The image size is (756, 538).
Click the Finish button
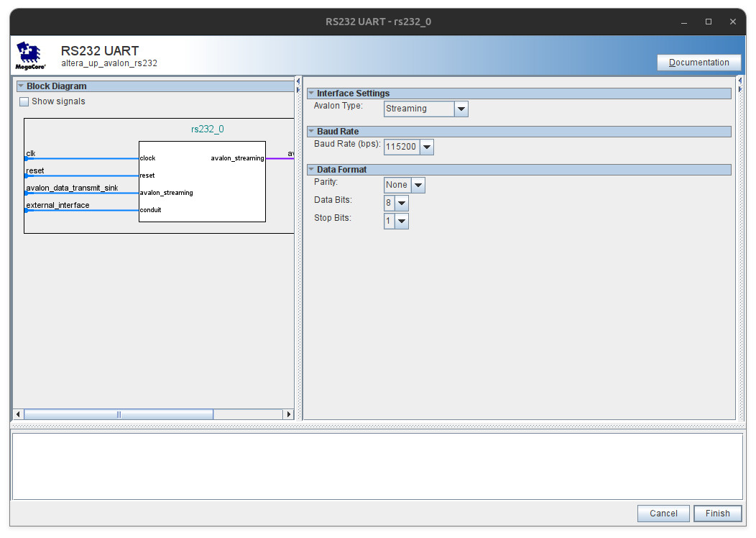tap(717, 513)
